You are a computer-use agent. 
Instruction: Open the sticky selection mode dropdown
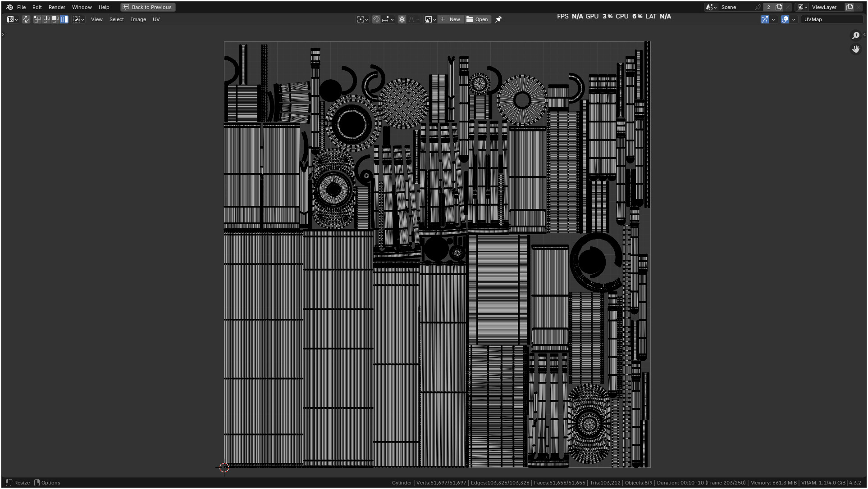[x=79, y=19]
